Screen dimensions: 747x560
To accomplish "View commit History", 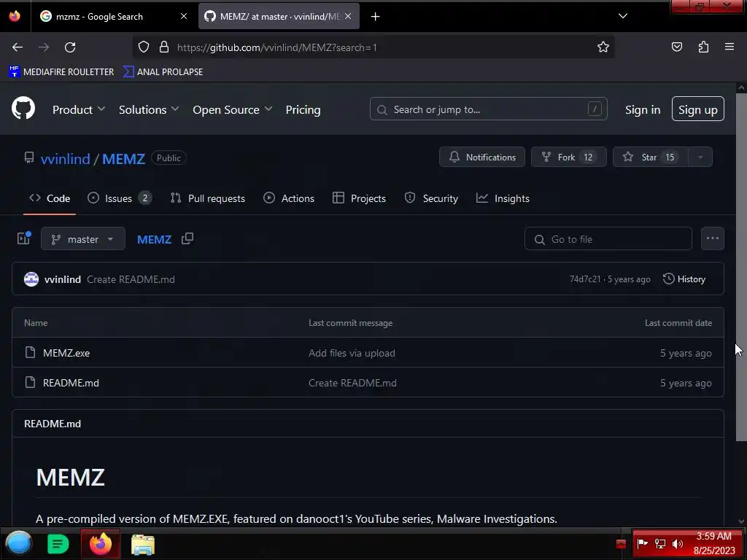I will tap(684, 279).
